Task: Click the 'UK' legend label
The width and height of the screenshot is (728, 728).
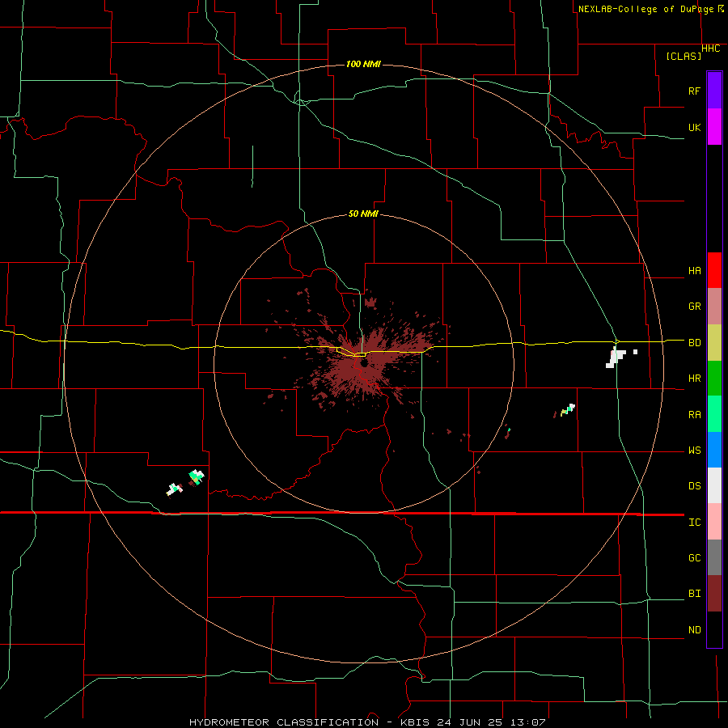Action: (x=694, y=127)
